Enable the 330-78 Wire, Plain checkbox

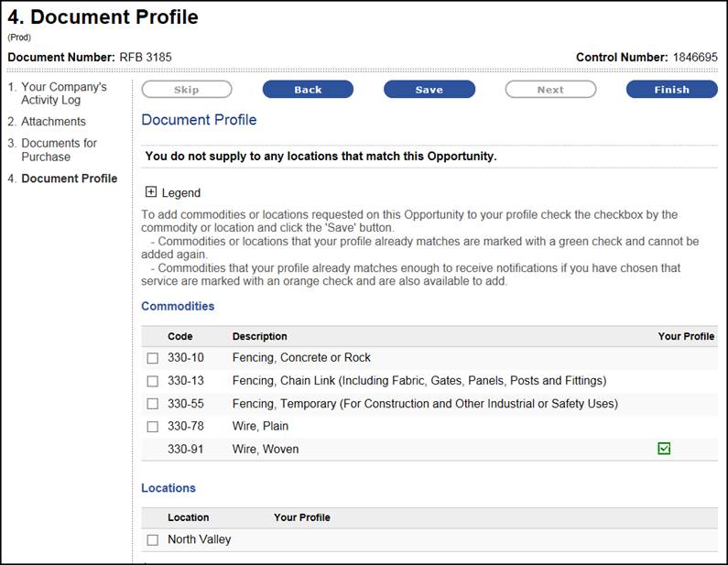pos(153,427)
